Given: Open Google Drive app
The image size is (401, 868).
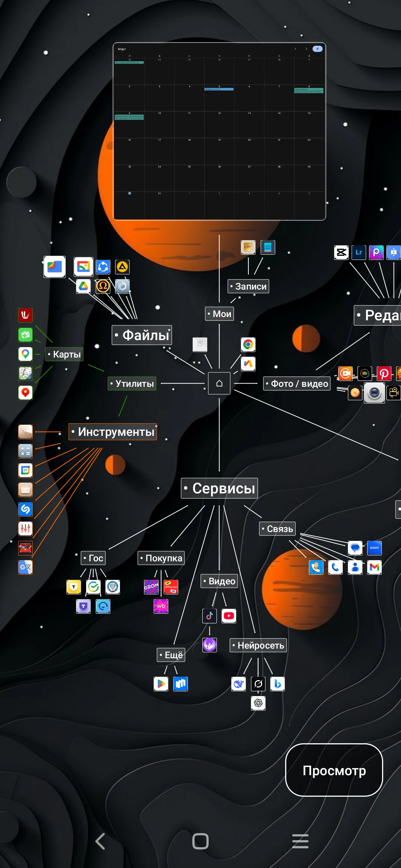Looking at the screenshot, I should [84, 286].
